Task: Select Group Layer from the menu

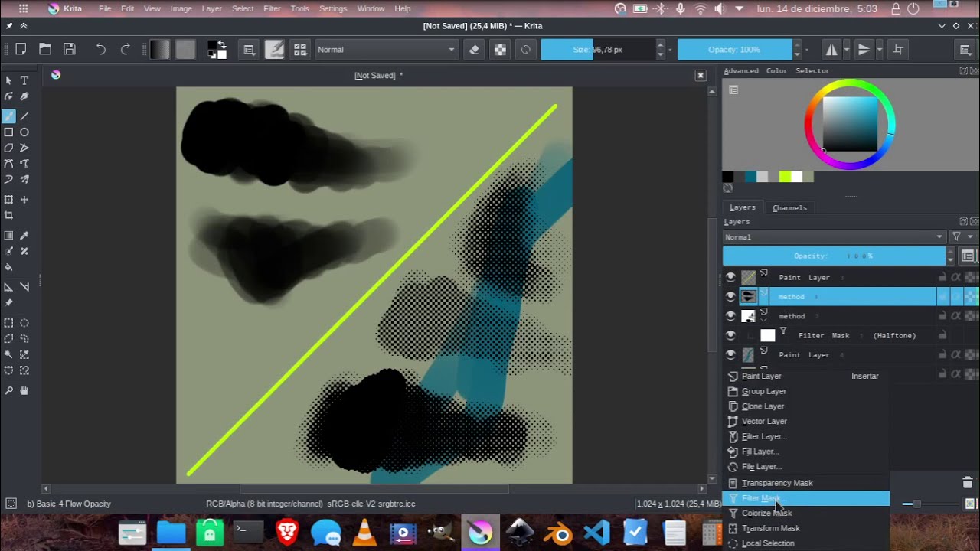Action: tap(763, 391)
